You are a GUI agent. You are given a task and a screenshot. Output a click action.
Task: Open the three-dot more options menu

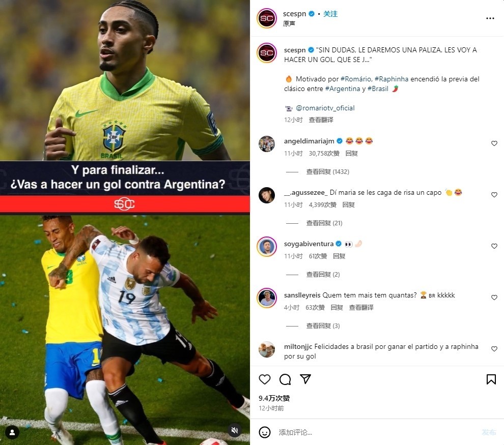490,18
